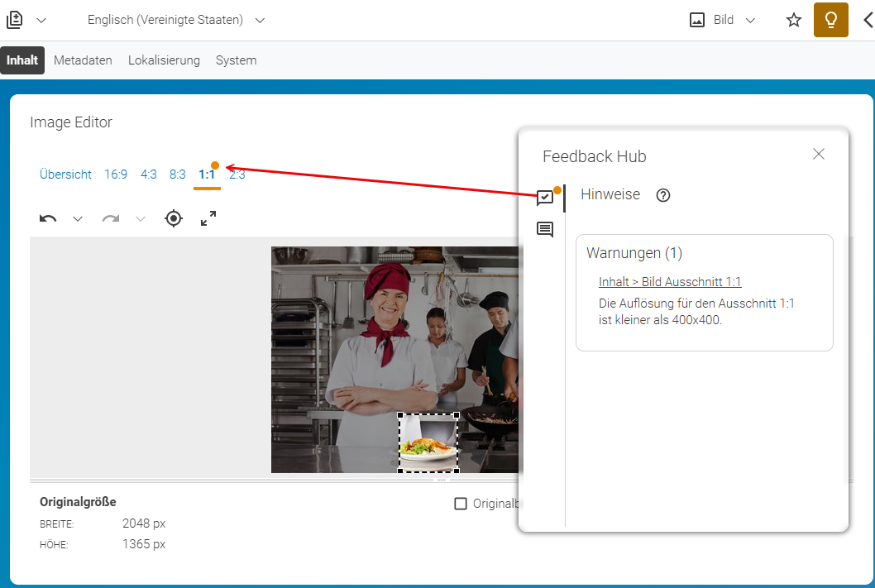Select the 16:9 crop variant
The image size is (875, 588).
[x=116, y=174]
